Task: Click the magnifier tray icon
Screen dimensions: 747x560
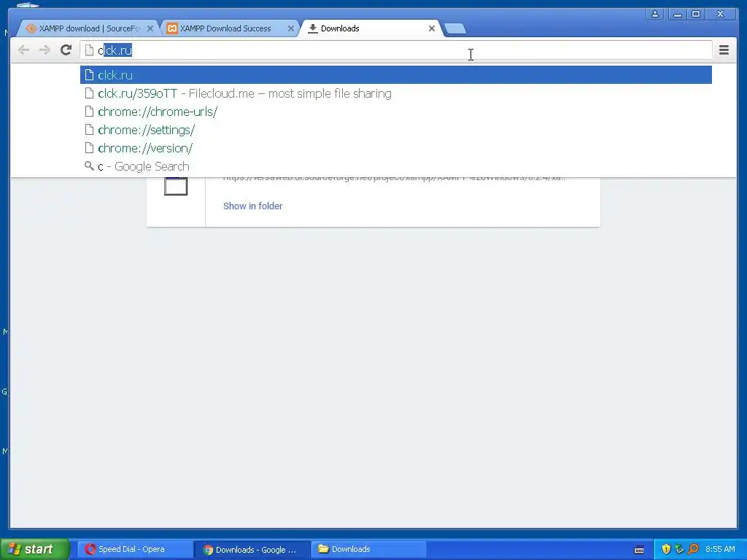Action: 693,549
